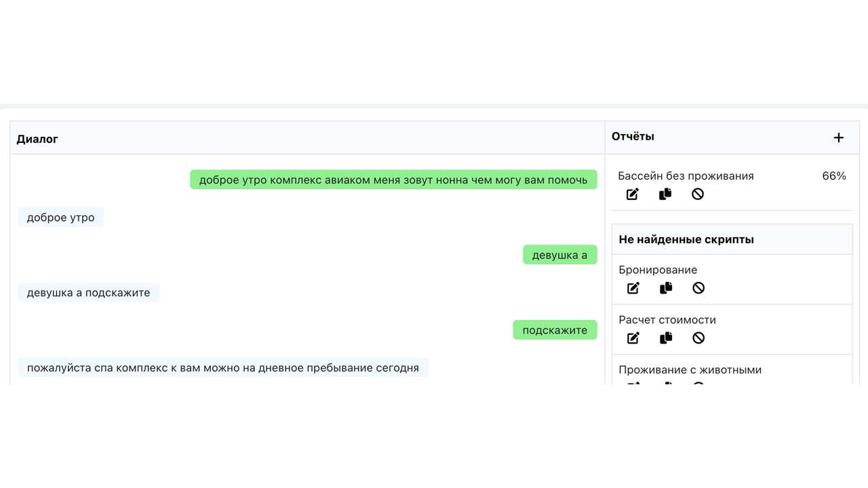Disable the Бронирование script
This screenshot has width=868, height=488.
point(698,288)
